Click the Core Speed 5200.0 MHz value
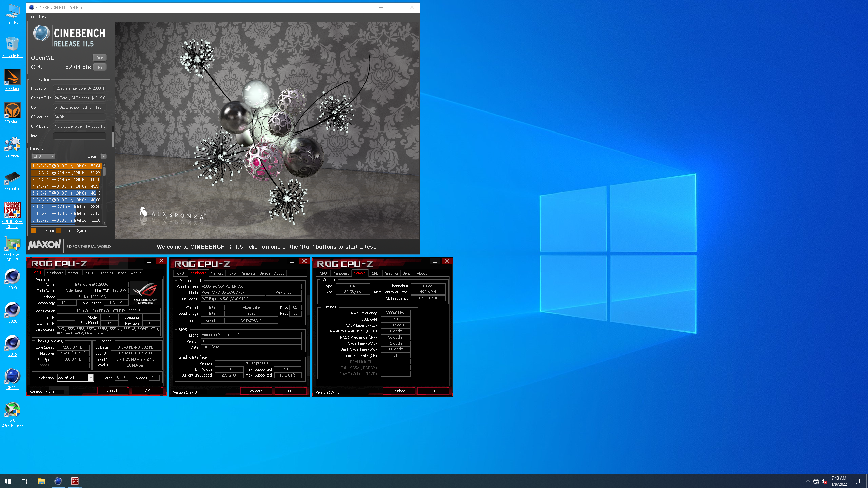Viewport: 868px width, 488px height. 73,347
